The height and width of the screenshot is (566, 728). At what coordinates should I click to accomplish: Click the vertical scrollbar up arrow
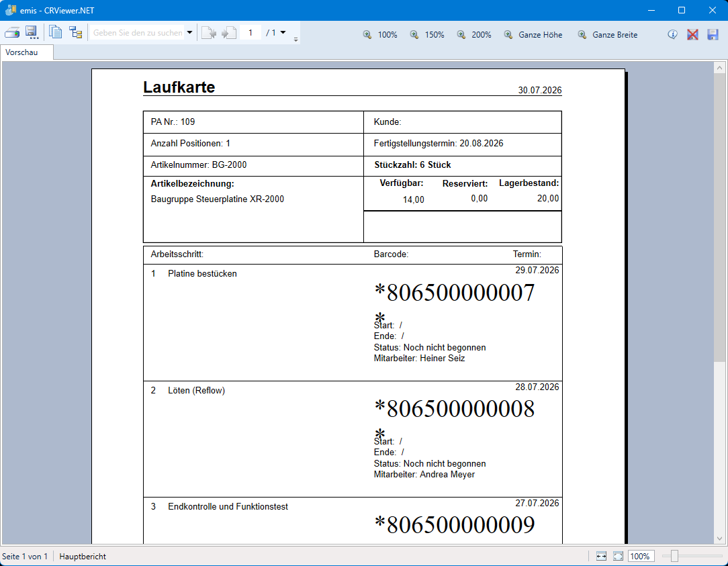click(x=719, y=68)
